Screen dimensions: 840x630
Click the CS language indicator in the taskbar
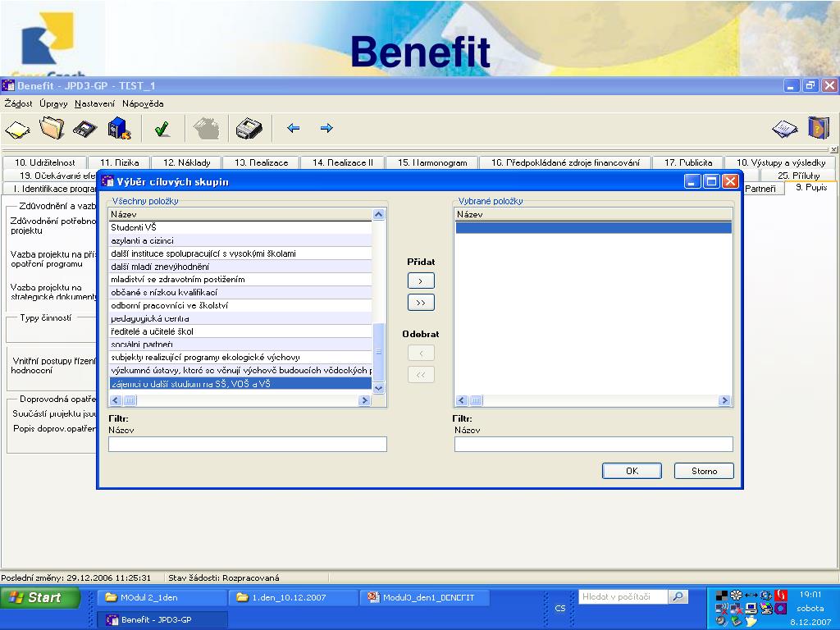pos(559,608)
